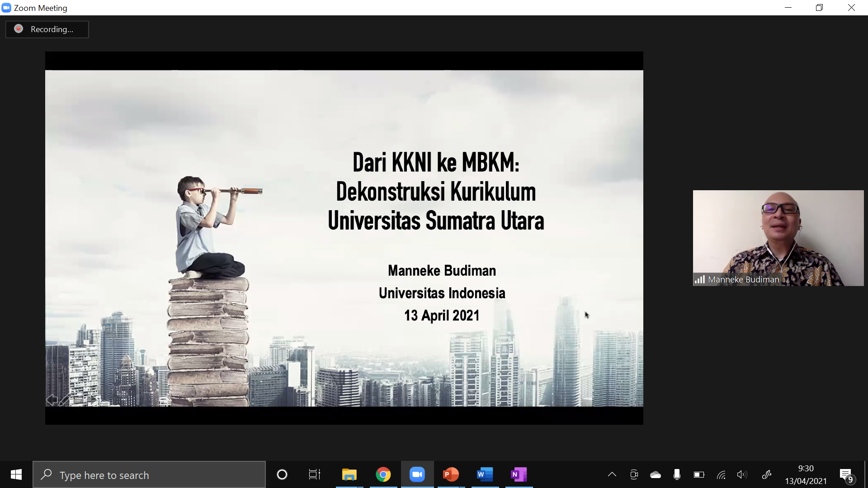Click the previous slide arrow on the presentation
The image size is (868, 488).
coord(52,400)
